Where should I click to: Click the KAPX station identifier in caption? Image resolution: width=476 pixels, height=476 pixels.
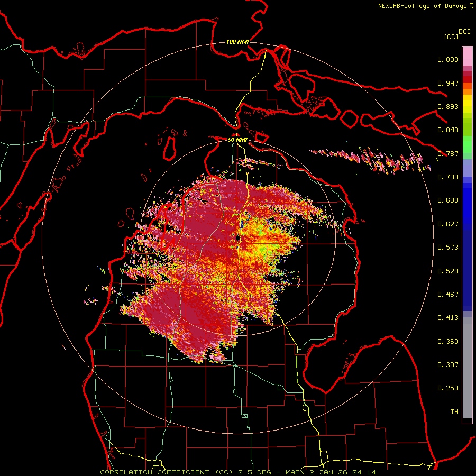click(x=295, y=472)
